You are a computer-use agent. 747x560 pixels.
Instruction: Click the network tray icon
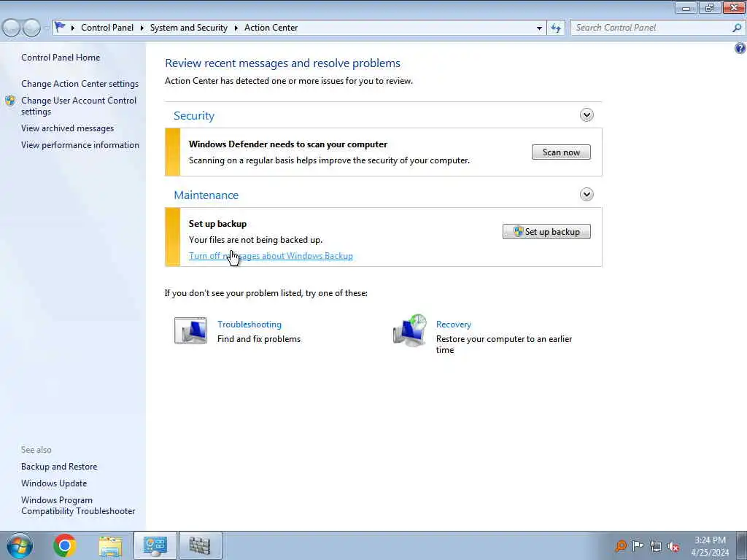tap(656, 546)
